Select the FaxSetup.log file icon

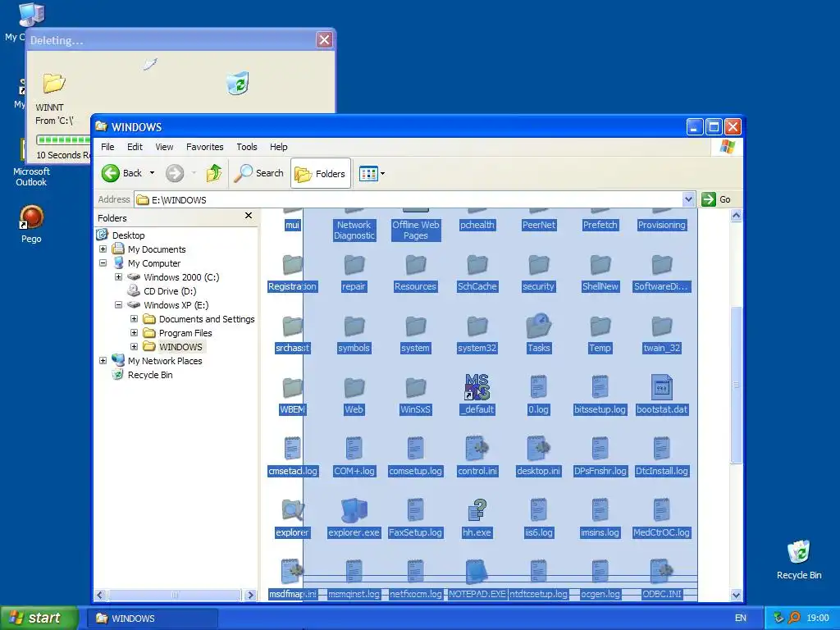(415, 510)
